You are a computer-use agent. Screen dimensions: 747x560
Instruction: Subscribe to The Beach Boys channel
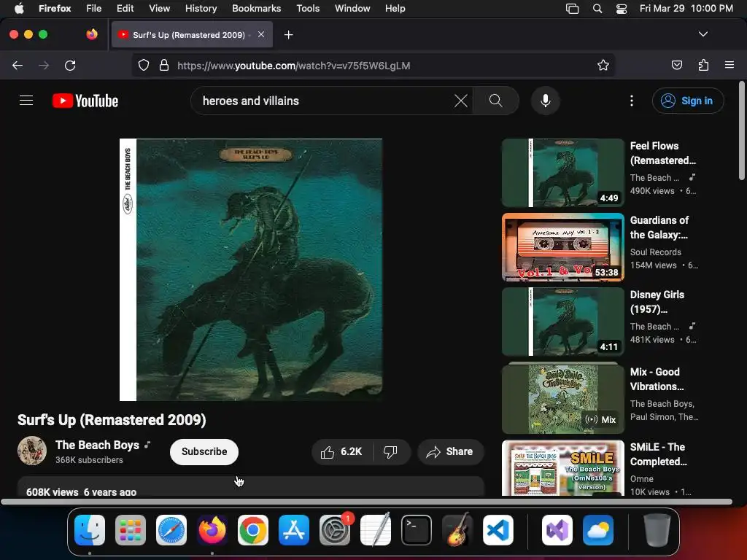point(204,451)
